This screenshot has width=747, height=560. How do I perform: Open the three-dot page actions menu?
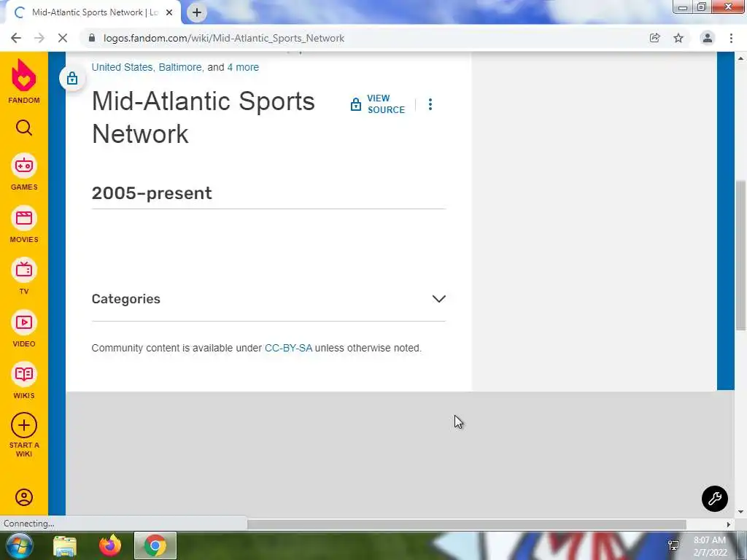(430, 104)
